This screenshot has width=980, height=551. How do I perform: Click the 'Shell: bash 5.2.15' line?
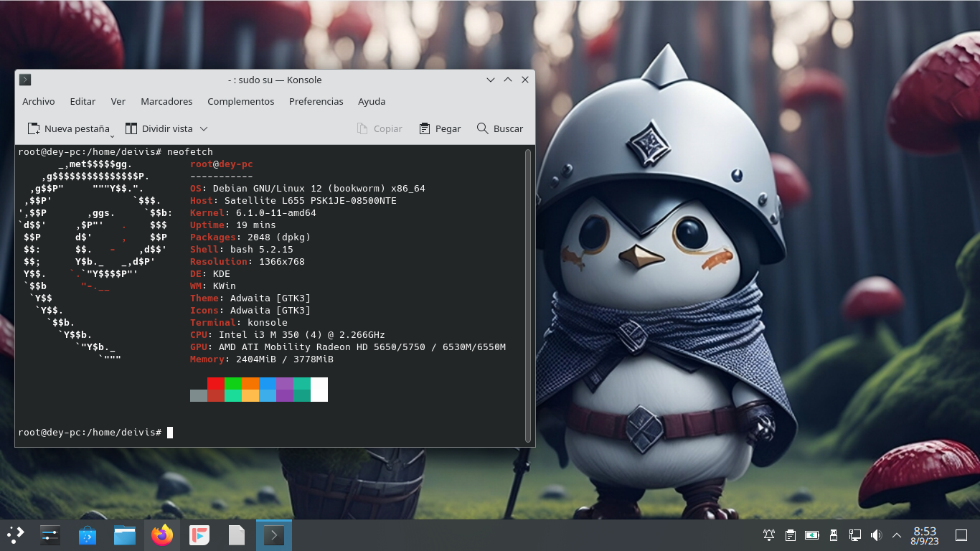242,250
